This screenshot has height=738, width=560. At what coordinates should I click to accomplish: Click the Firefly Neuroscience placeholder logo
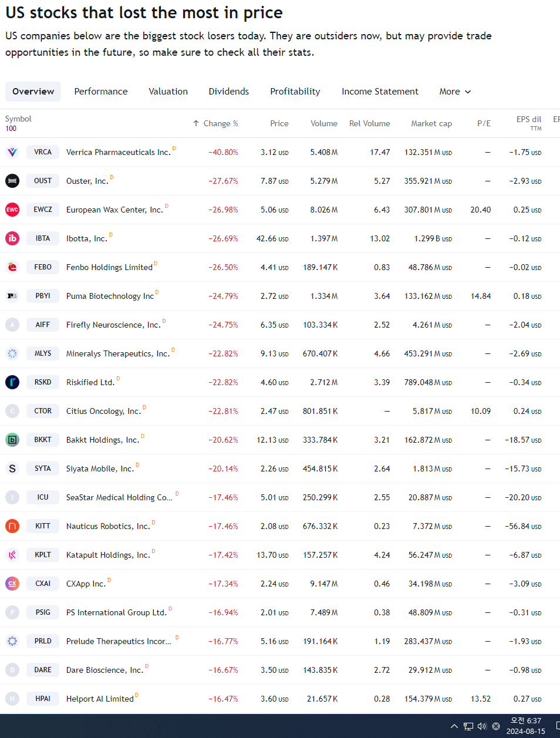12,325
